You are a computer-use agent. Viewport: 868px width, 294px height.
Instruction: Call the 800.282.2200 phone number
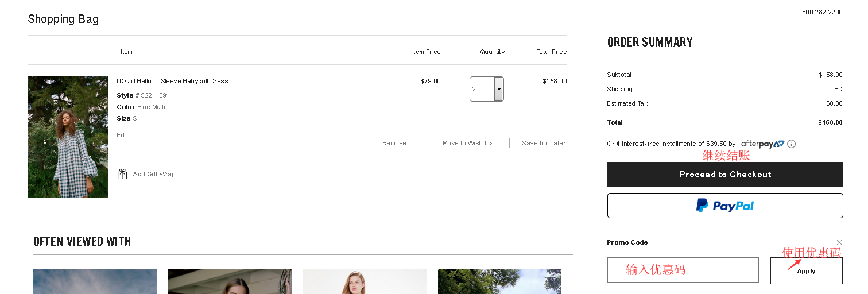click(x=822, y=12)
